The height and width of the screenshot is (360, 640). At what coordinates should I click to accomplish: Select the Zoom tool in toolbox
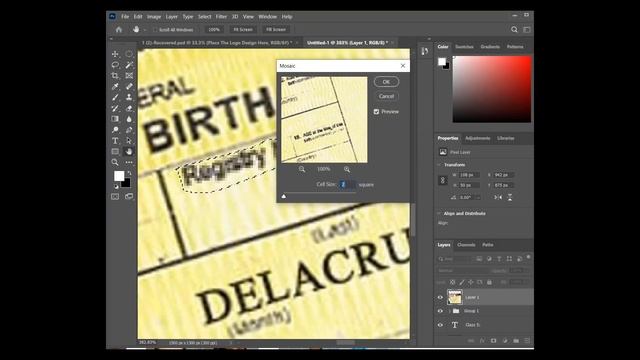click(115, 162)
